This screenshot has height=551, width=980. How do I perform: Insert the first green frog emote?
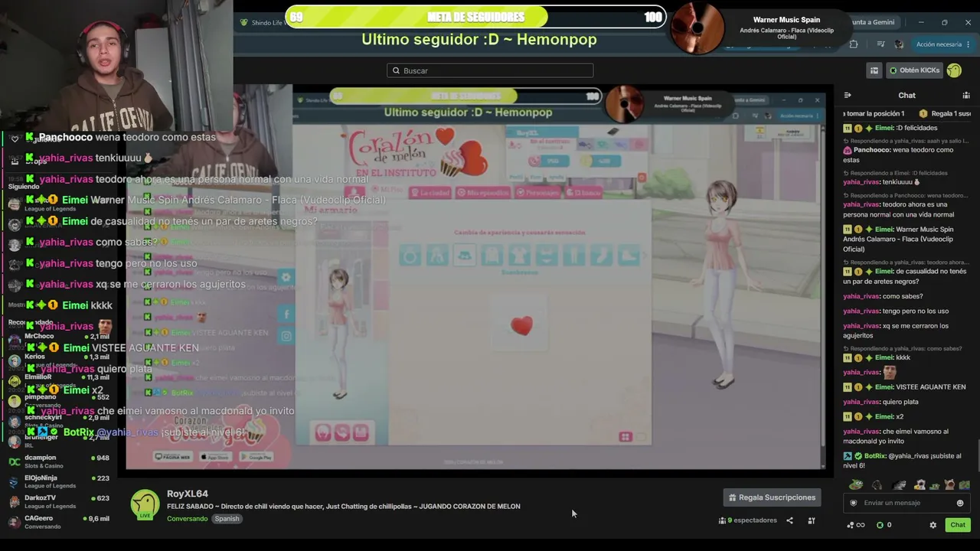point(856,484)
